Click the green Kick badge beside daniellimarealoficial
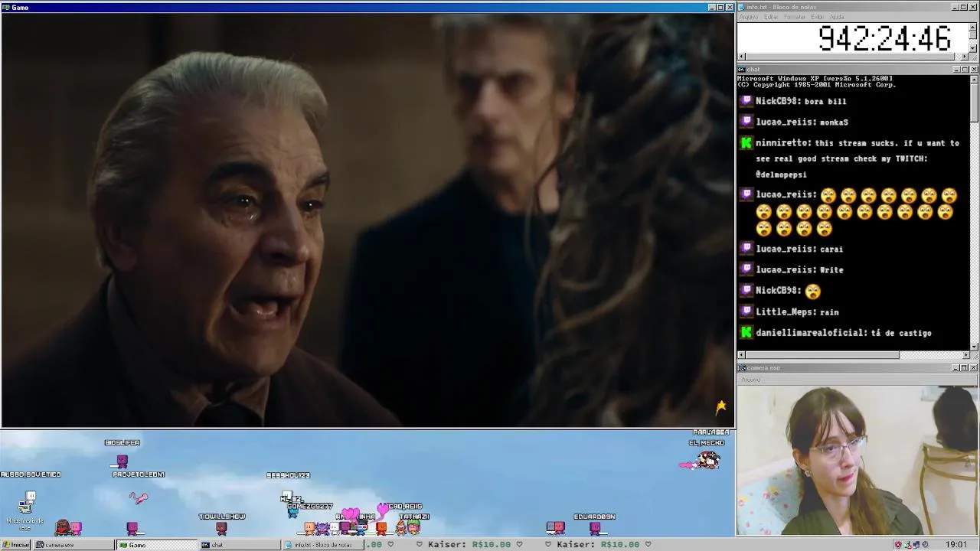 746,333
